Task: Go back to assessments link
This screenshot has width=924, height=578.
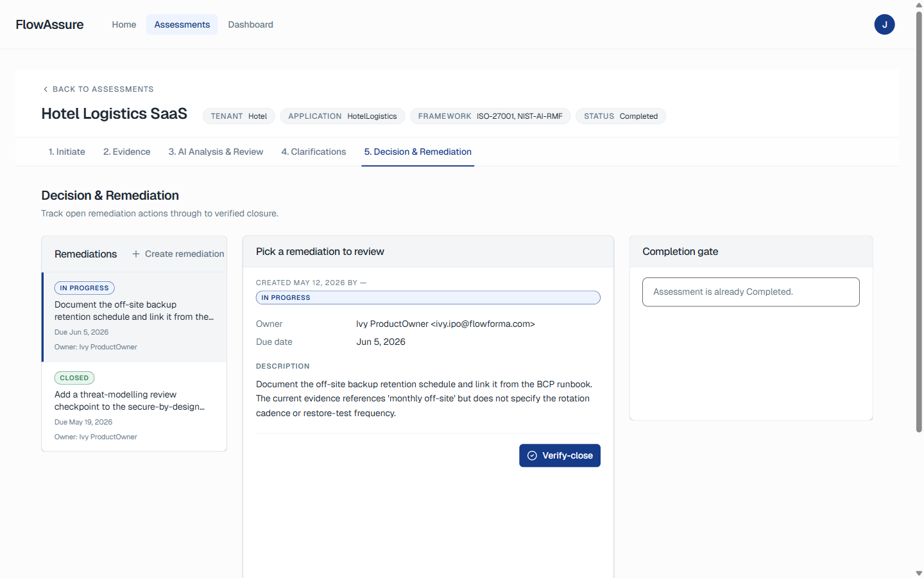Action: (x=98, y=89)
